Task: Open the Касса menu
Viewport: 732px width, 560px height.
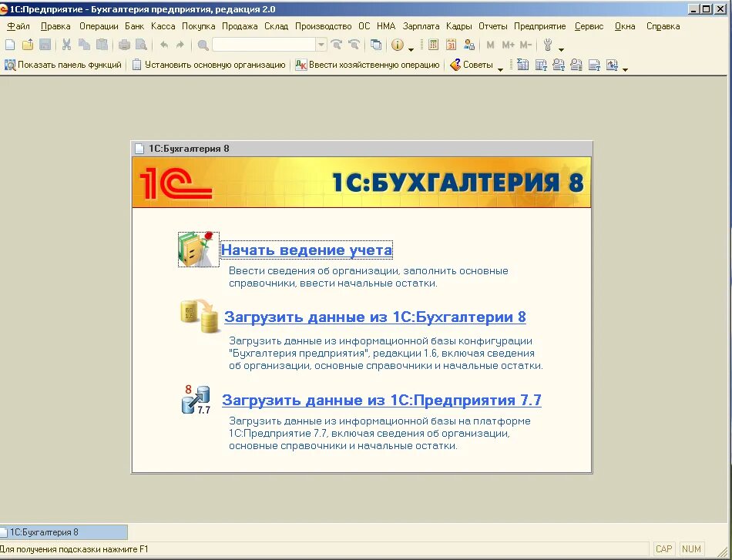Action: coord(163,26)
